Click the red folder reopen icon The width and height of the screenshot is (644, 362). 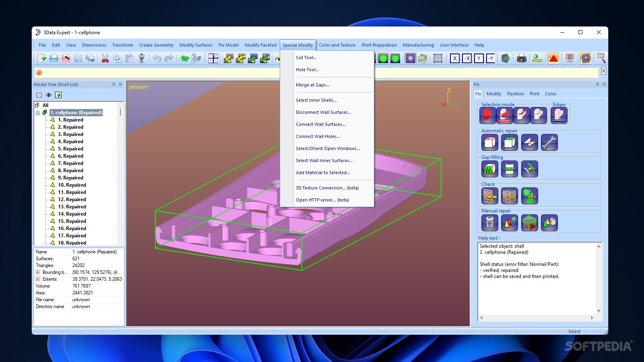click(66, 59)
